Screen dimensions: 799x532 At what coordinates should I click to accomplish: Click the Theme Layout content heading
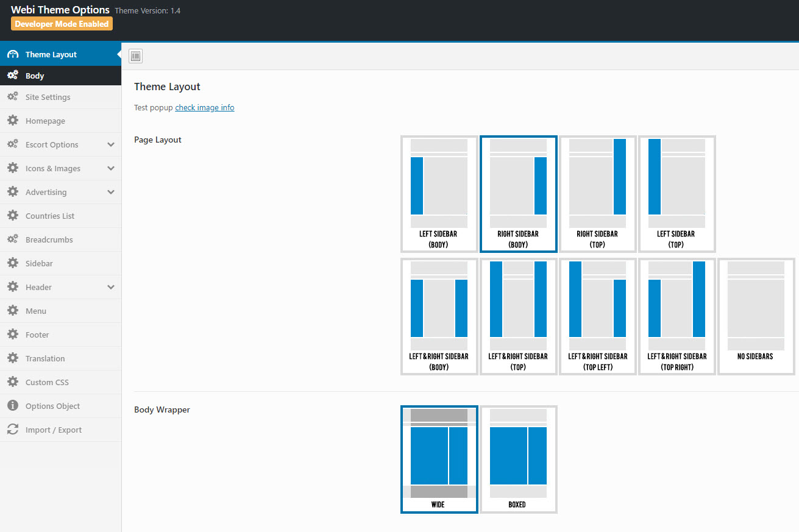pos(167,87)
